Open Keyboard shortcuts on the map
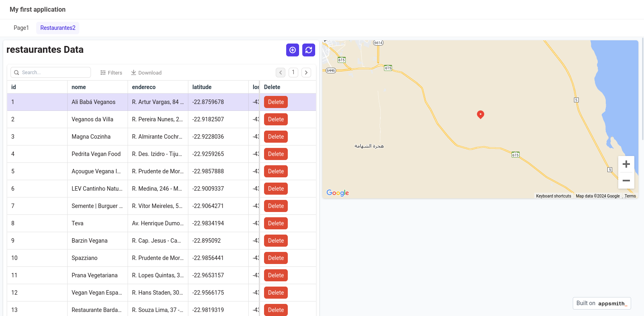 pos(553,196)
